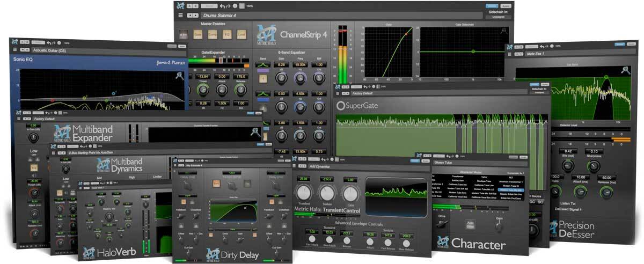644x264 pixels.
Task: Click the magnifier icon in Precision DeEsser graph
Action: 626,70
